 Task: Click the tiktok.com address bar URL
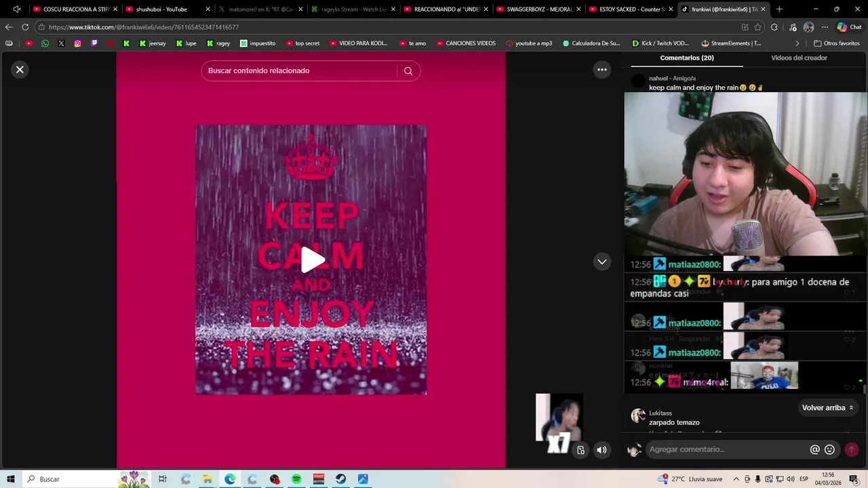coord(144,27)
